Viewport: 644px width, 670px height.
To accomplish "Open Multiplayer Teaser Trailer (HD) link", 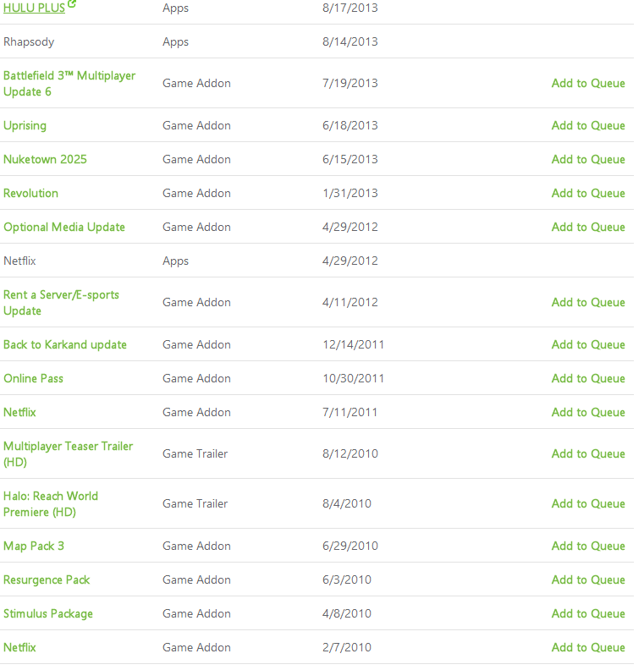I will (x=68, y=453).
